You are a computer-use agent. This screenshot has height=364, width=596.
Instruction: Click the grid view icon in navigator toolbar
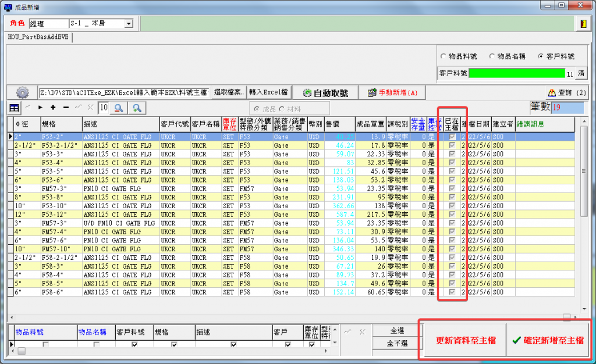click(x=14, y=108)
